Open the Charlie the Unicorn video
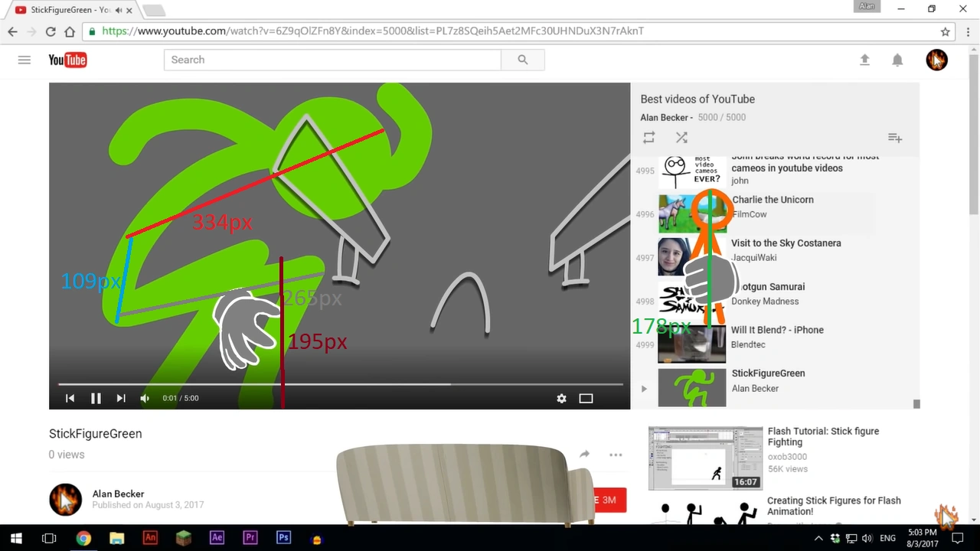 (x=773, y=200)
